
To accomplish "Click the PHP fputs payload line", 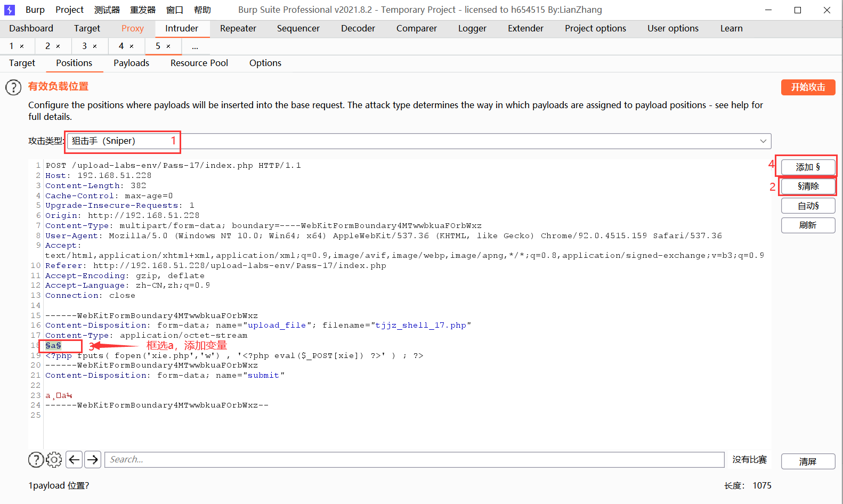I will point(234,355).
